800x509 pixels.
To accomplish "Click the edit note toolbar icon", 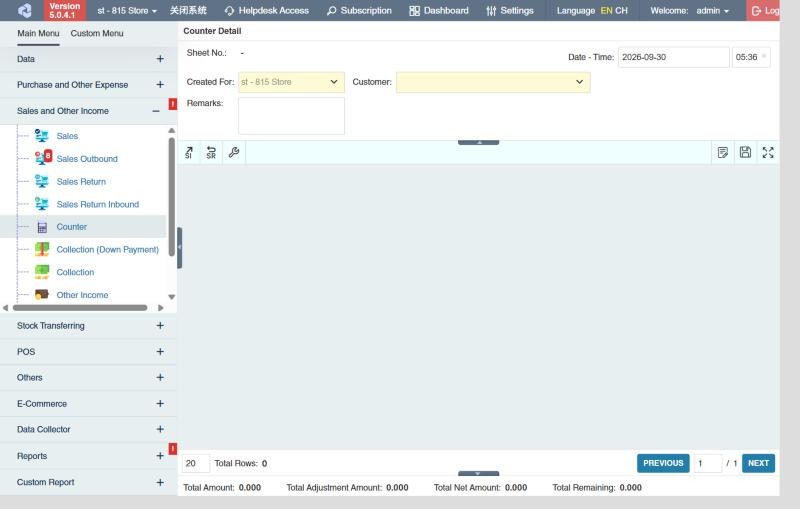I will [722, 152].
